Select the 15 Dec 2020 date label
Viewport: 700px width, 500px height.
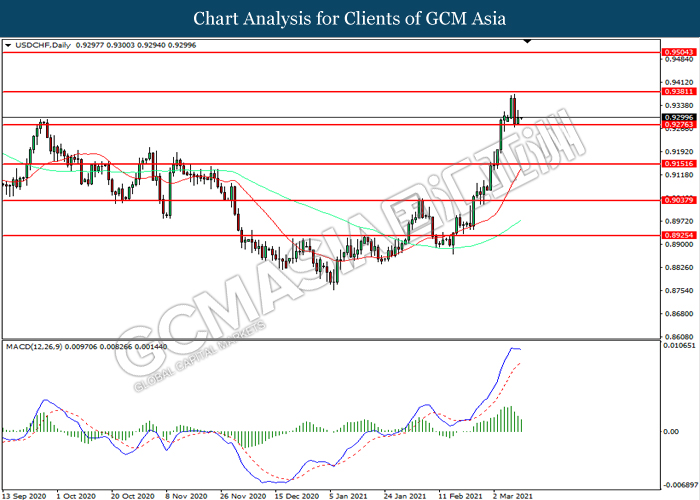pos(295,494)
